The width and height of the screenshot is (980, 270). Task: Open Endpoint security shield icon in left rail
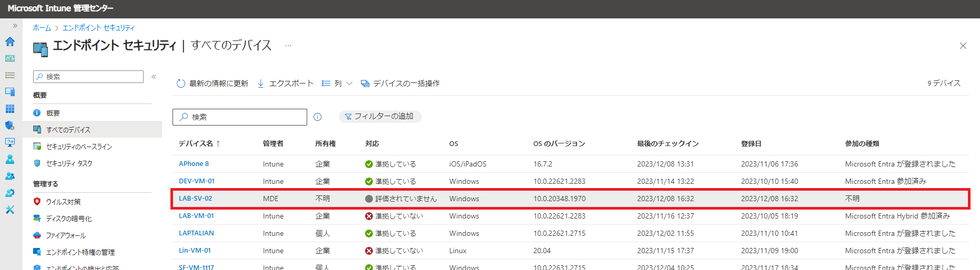coord(10,126)
